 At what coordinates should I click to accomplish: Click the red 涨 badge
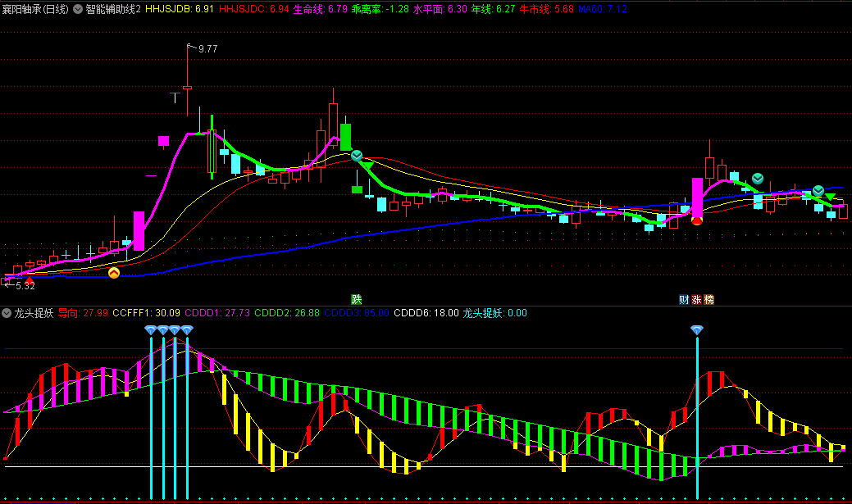click(696, 299)
